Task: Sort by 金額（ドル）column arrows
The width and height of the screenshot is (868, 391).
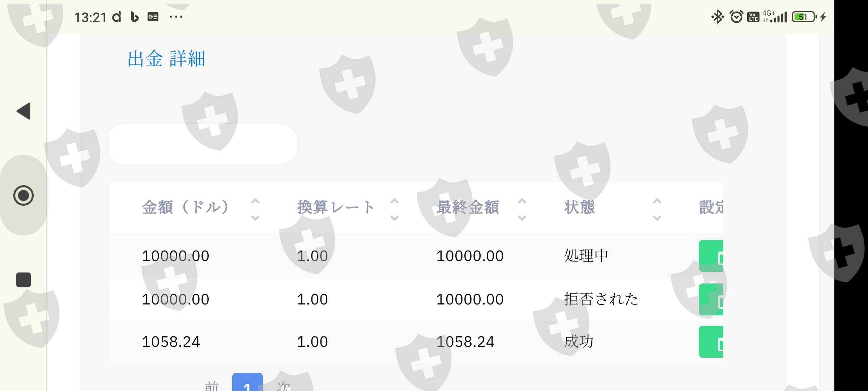Action: (x=255, y=209)
